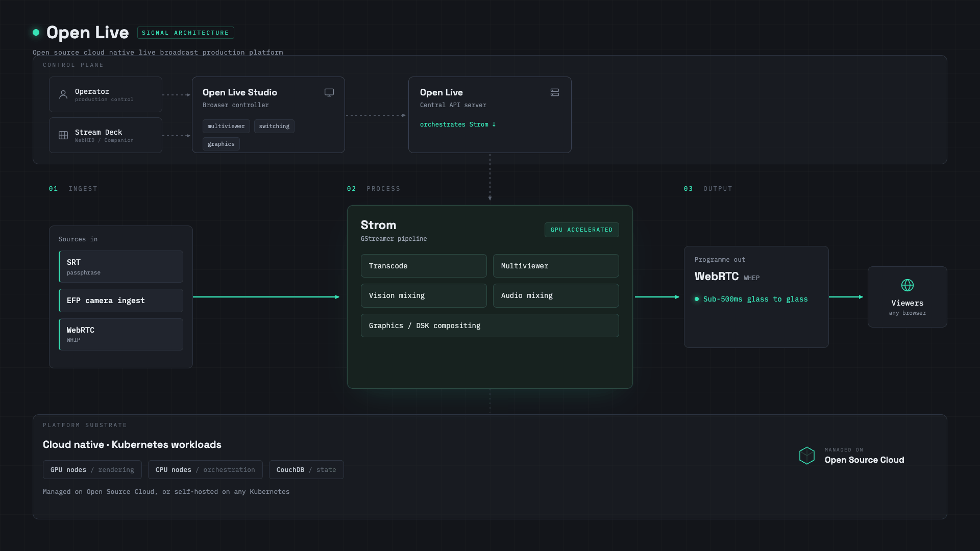Viewport: 980px width, 551px height.
Task: Open the Audio mixing module
Action: [556, 295]
